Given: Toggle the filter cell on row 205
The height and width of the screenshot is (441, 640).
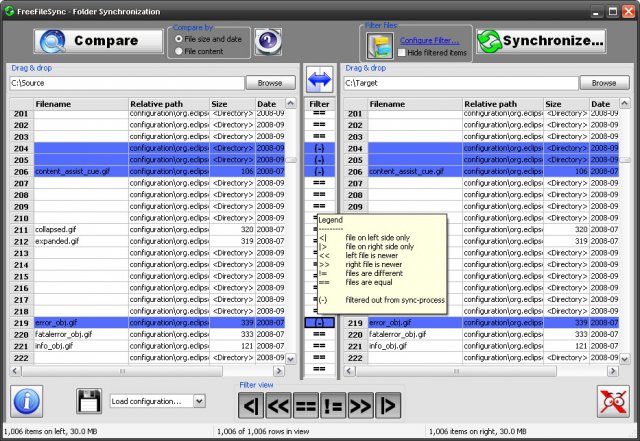Looking at the screenshot, I should click(x=320, y=160).
